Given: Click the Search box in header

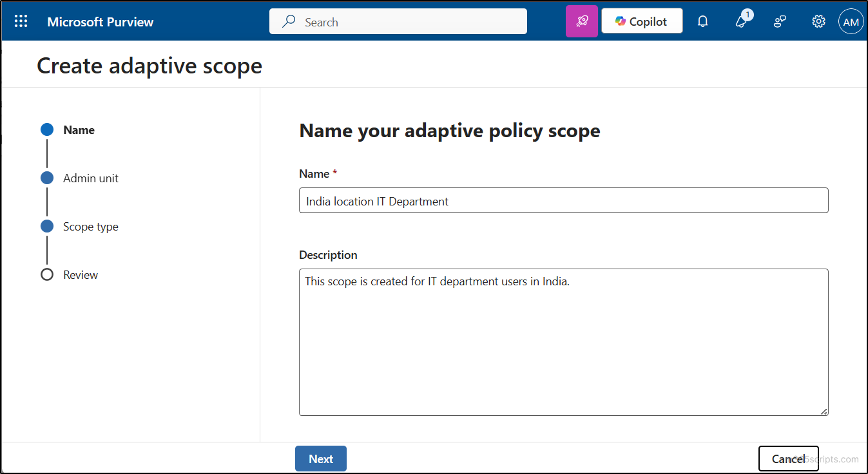Looking at the screenshot, I should click(x=398, y=21).
